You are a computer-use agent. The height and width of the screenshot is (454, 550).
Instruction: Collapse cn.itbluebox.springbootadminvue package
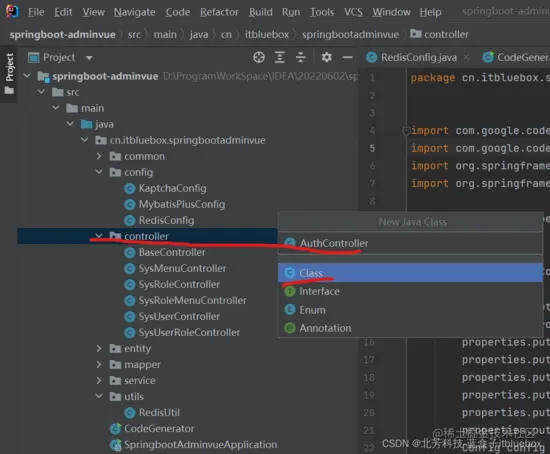[85, 140]
